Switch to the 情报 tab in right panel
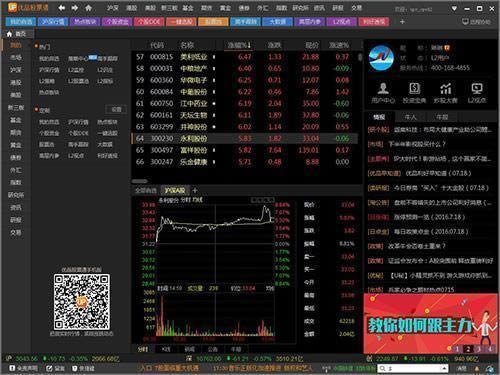The width and height of the screenshot is (500, 375). pyautogui.click(x=379, y=117)
